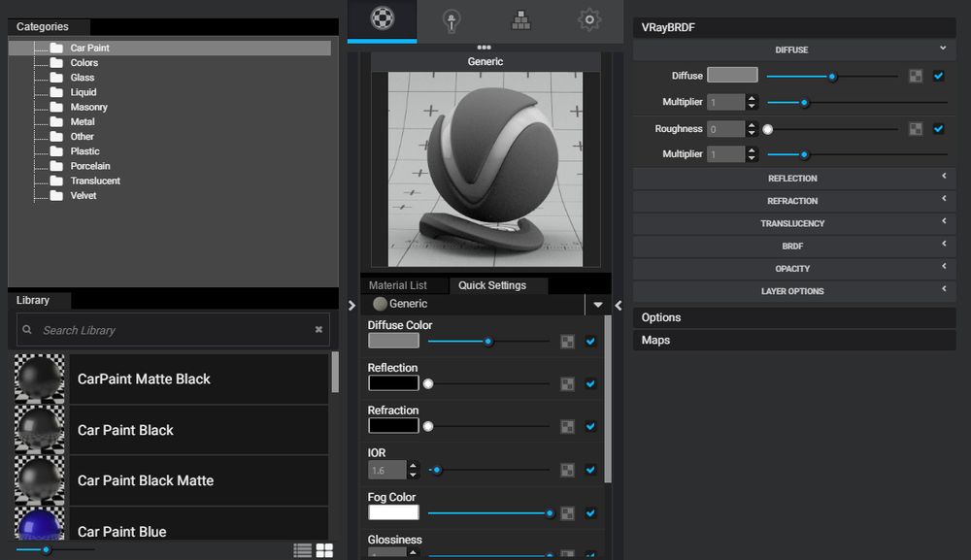Viewport: 971px width, 560px height.
Task: Open the Metal category folder
Action: pos(83,121)
